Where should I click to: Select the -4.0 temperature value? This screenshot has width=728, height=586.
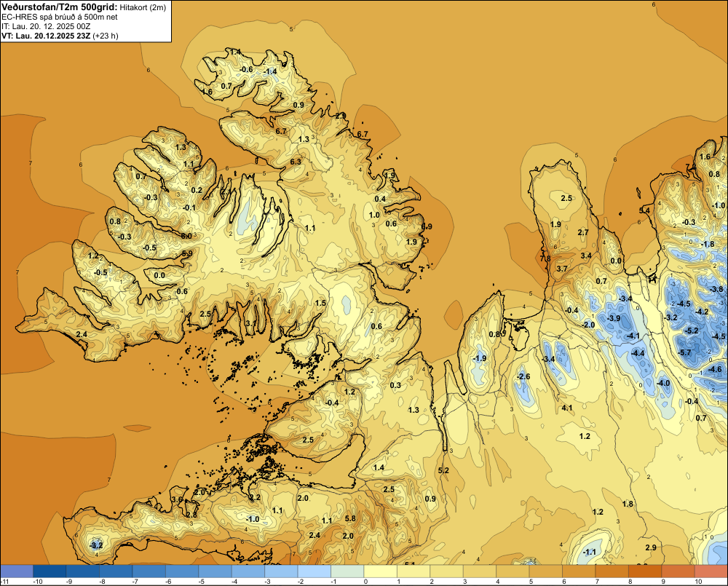(663, 383)
